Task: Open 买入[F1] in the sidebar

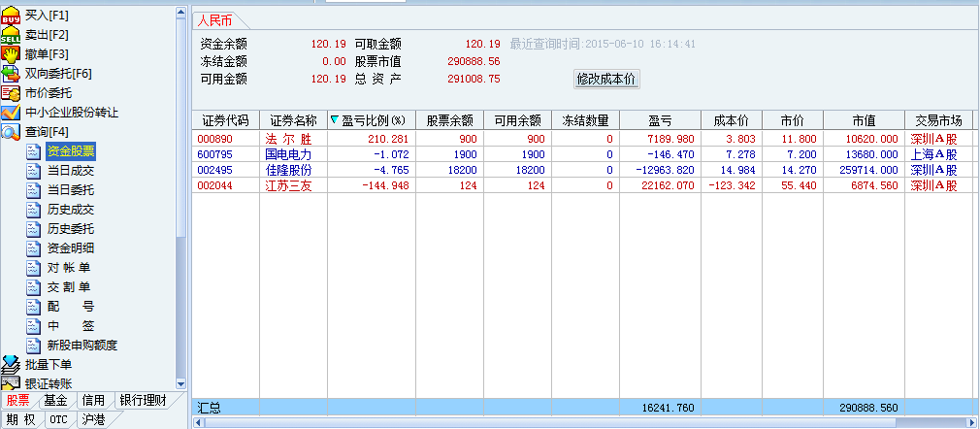Action: (47, 16)
